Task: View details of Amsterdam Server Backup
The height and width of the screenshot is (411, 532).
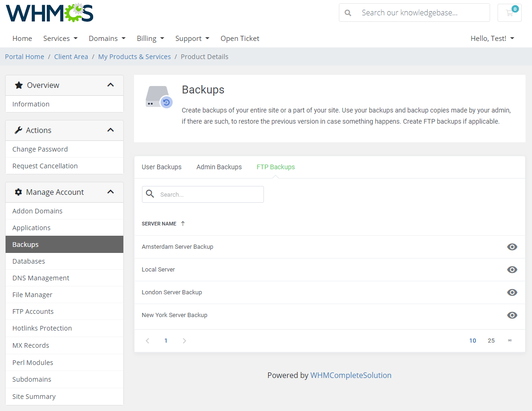Action: click(x=512, y=247)
